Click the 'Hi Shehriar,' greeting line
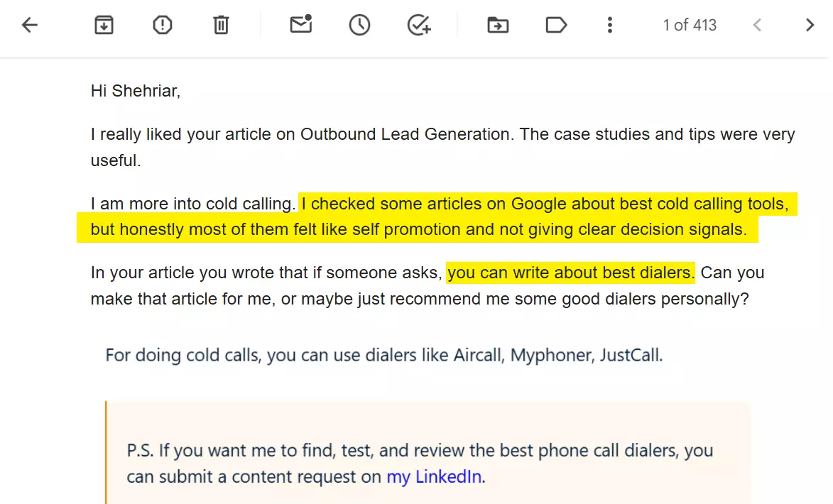The height and width of the screenshot is (504, 833). pyautogui.click(x=136, y=91)
